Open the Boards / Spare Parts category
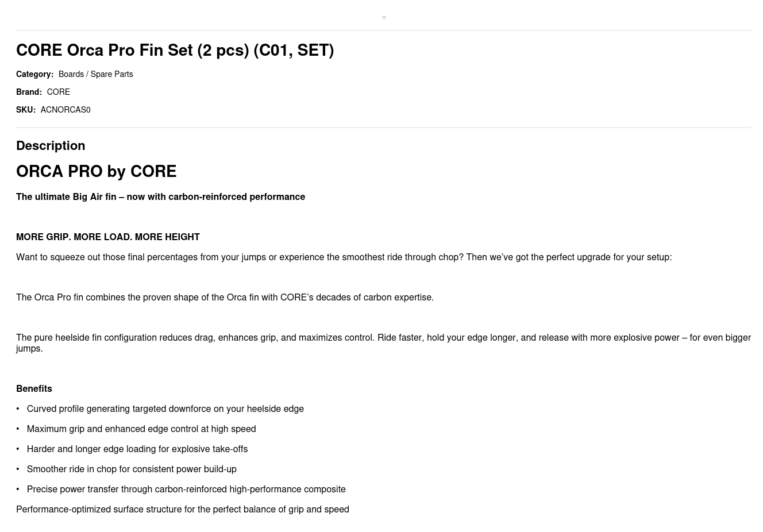The image size is (763, 532). click(x=95, y=75)
